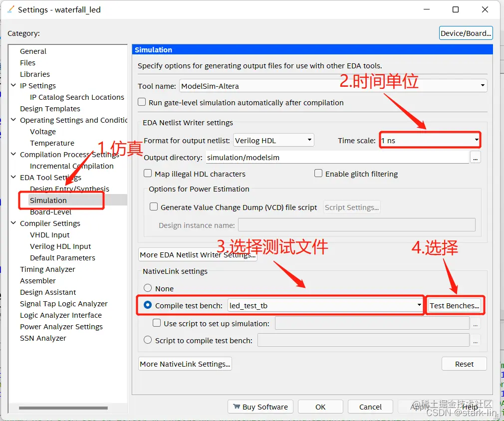Collapse the IP Settings tree node
Image resolution: width=504 pixels, height=421 pixels.
[13, 85]
